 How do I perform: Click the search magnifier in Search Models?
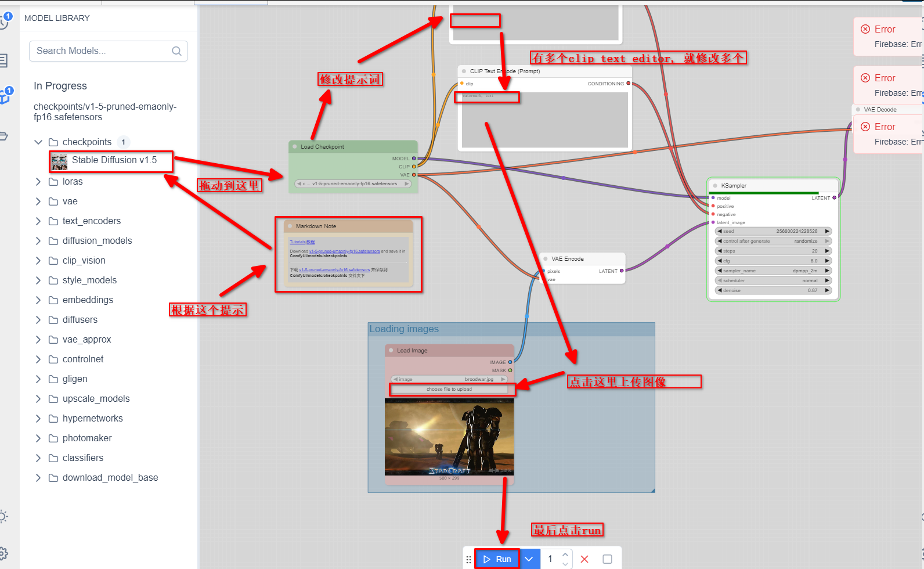176,51
